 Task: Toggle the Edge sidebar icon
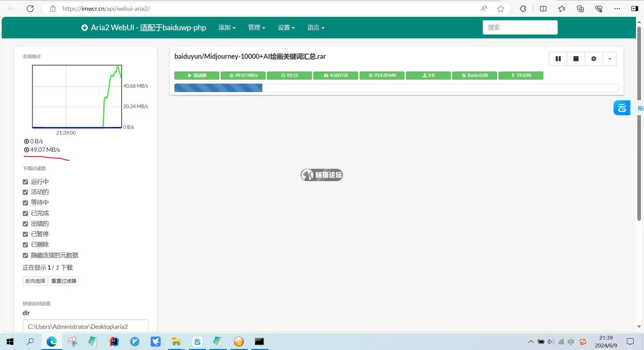pyautogui.click(x=635, y=9)
